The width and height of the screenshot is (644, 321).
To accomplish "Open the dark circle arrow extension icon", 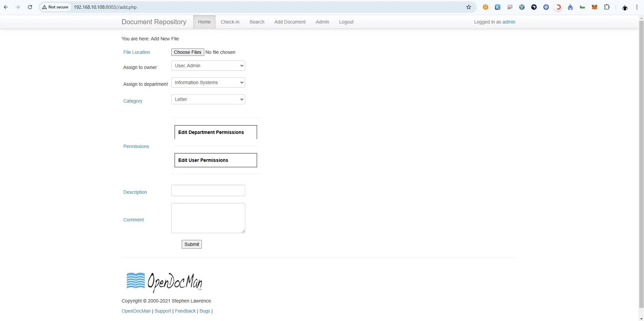I will (x=534, y=7).
